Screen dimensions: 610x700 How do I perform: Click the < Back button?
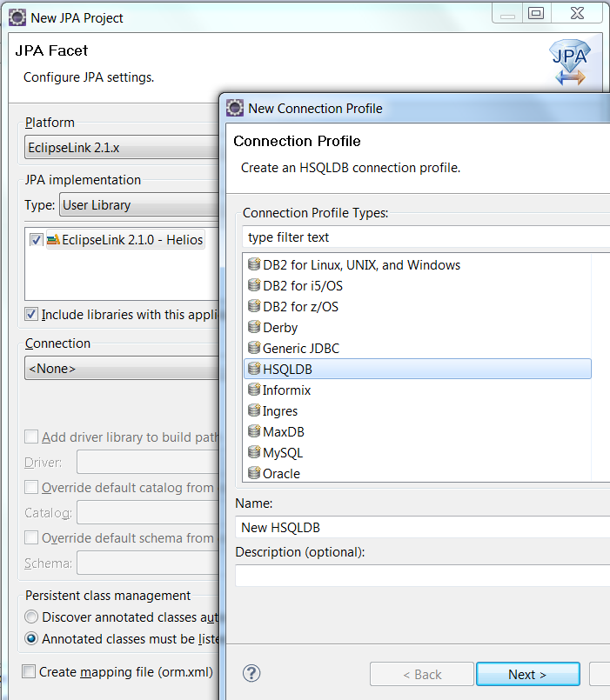tap(421, 674)
